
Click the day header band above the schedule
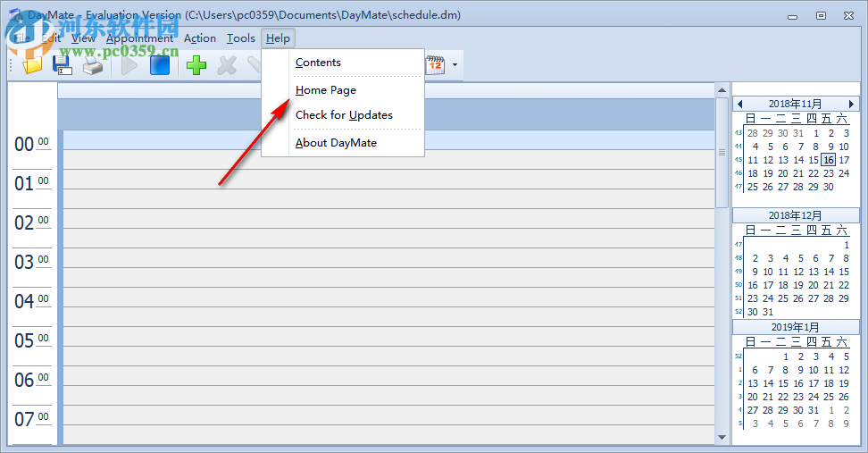point(386,114)
